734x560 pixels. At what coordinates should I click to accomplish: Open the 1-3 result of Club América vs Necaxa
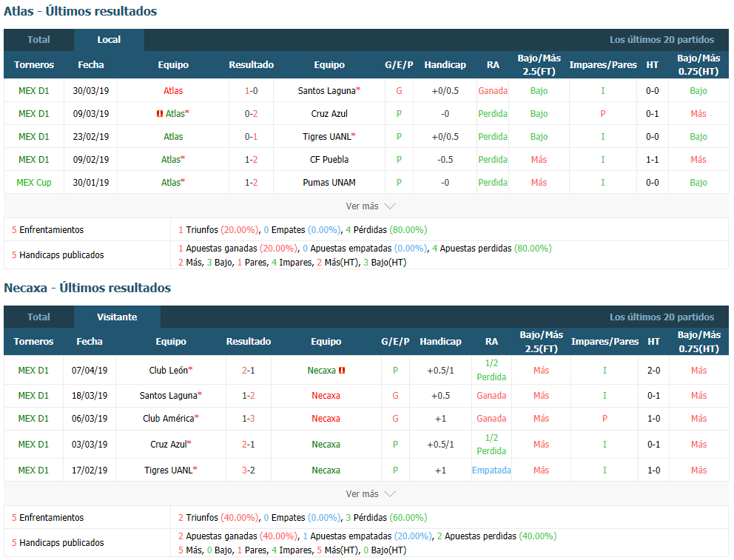pos(249,419)
